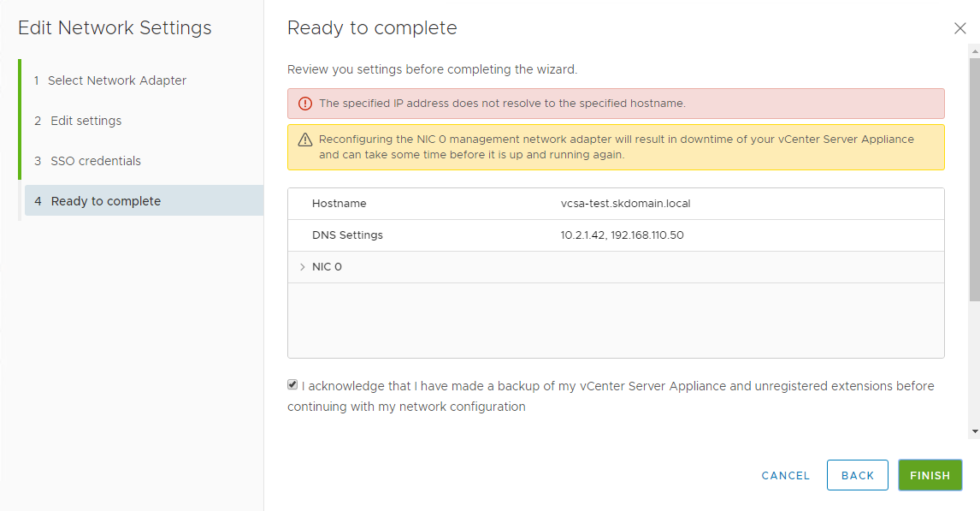
Task: Click the DNS Settings row
Action: [x=616, y=235]
